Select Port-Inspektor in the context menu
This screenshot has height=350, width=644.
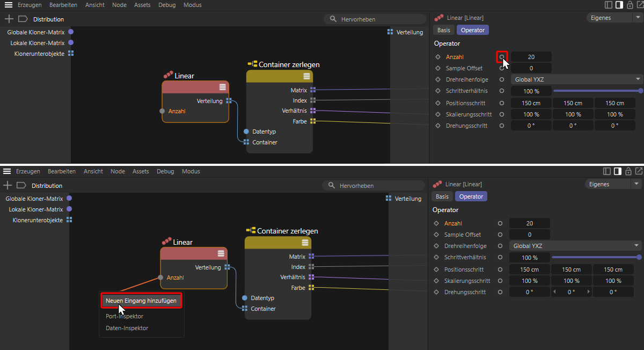click(125, 316)
